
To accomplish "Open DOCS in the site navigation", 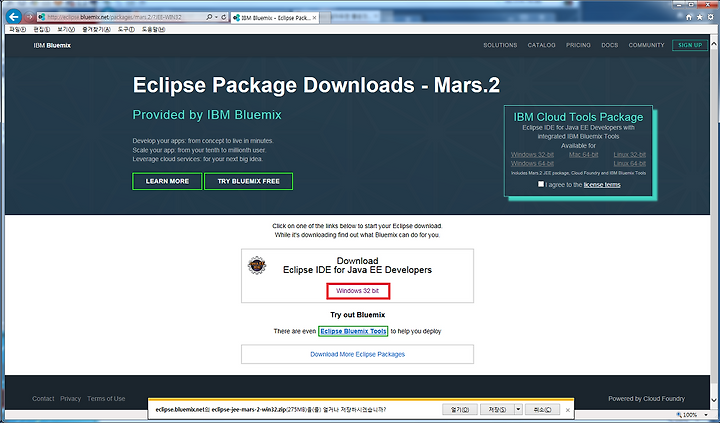I will [609, 45].
